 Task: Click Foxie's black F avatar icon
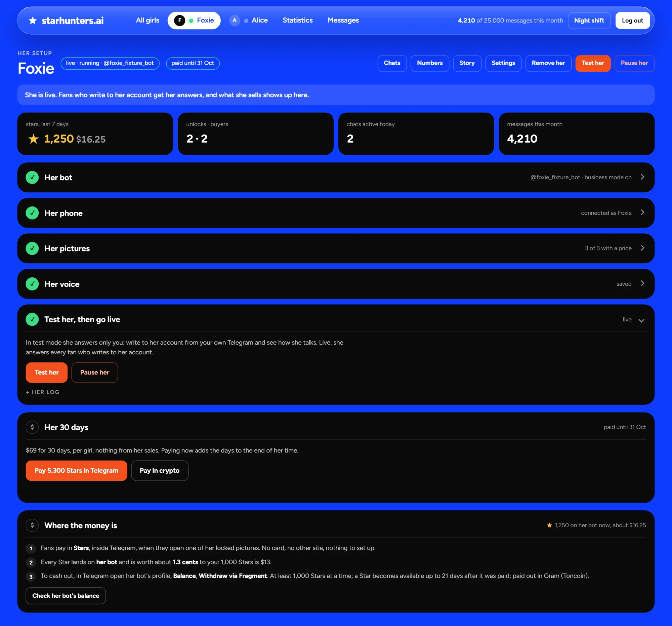(x=179, y=20)
